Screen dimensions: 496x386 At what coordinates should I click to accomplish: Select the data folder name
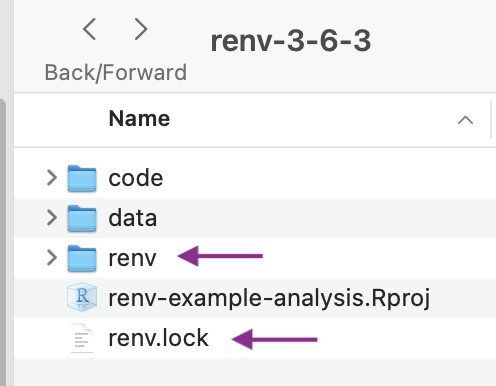point(133,218)
